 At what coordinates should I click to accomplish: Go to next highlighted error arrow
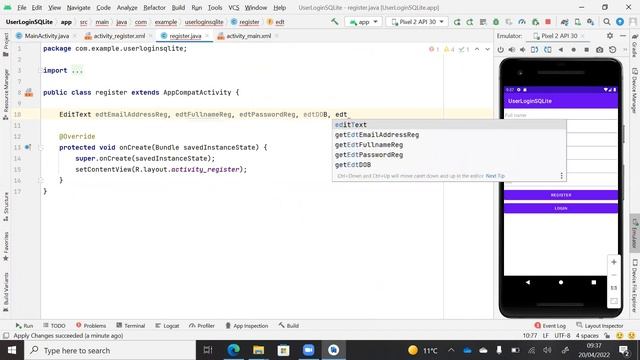point(487,49)
